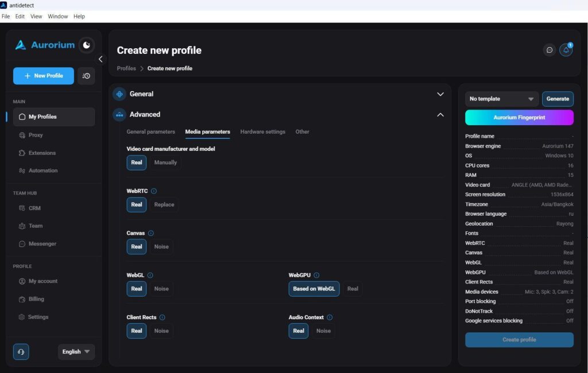Set Audio Context to Real
588x373 pixels.
pyautogui.click(x=299, y=331)
